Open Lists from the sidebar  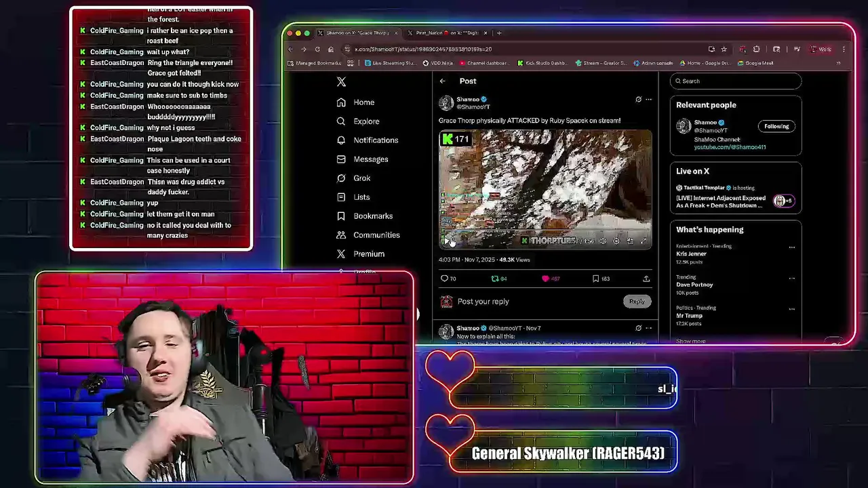point(353,197)
